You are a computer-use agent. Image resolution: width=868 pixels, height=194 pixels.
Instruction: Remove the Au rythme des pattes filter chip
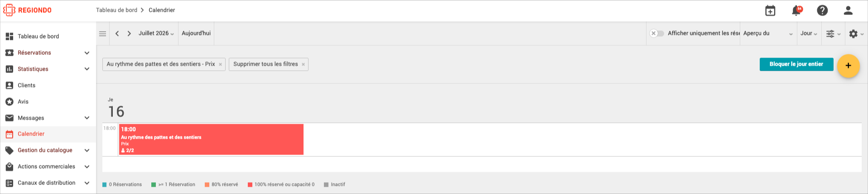220,64
